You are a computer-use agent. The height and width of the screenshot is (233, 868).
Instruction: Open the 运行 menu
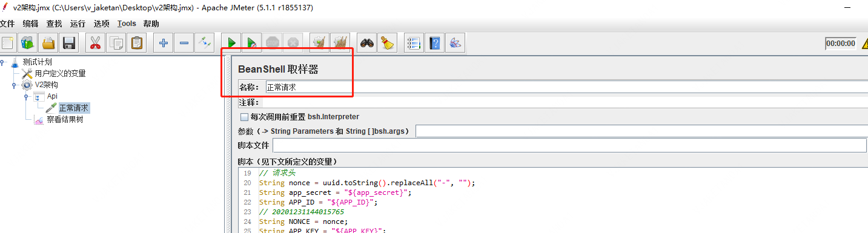pos(78,24)
